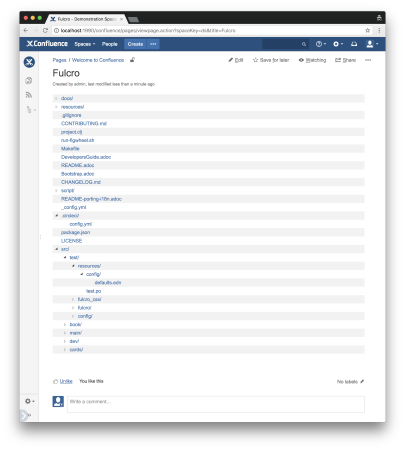
Task: Toggle Save for later star
Action: [x=271, y=60]
